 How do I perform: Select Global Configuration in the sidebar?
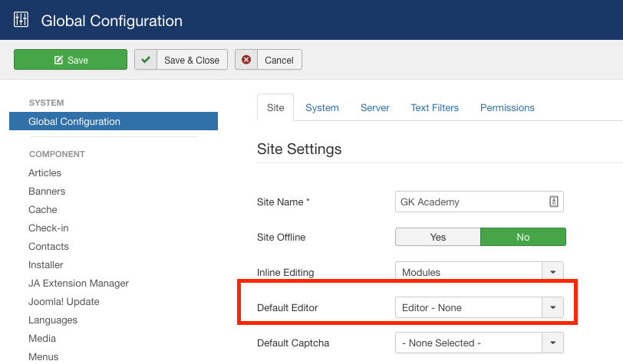click(x=74, y=122)
